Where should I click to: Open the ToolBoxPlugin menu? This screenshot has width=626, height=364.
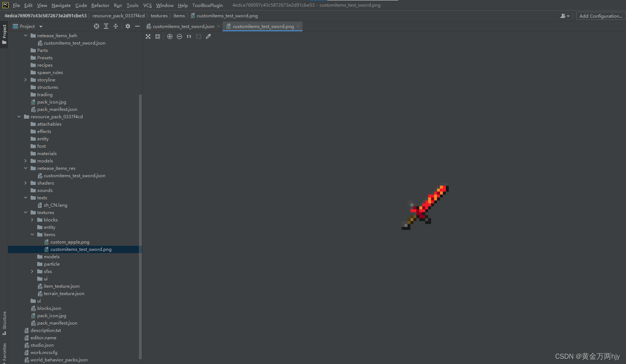pyautogui.click(x=207, y=5)
